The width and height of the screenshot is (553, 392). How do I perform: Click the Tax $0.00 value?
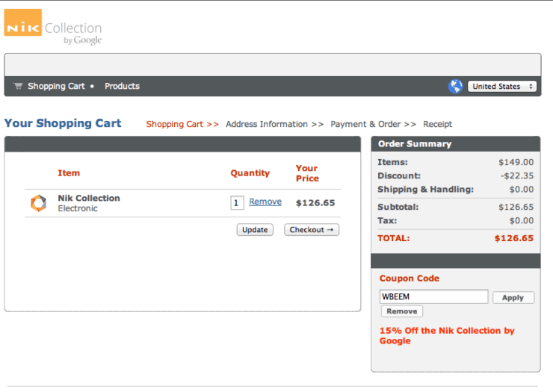pos(522,221)
